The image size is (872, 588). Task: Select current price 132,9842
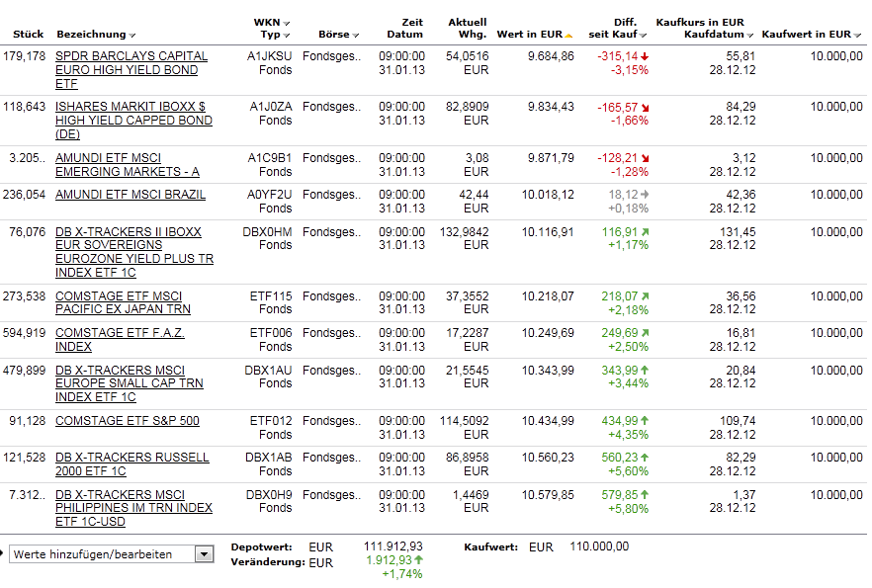pyautogui.click(x=464, y=232)
